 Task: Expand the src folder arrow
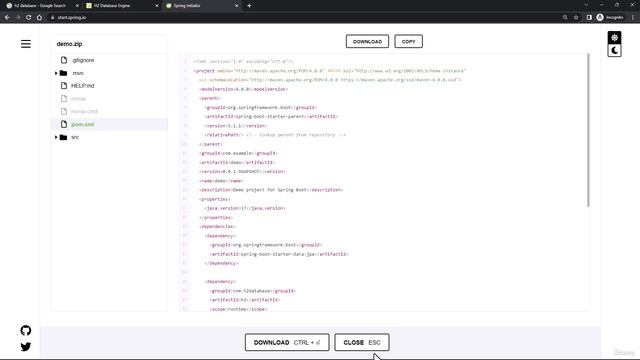click(x=56, y=137)
